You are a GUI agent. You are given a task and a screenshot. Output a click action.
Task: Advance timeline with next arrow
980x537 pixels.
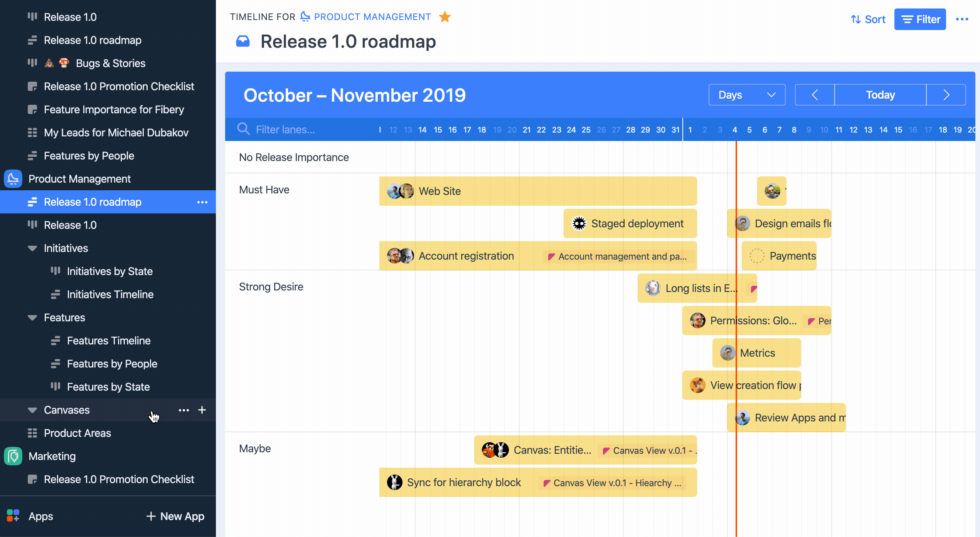click(946, 95)
